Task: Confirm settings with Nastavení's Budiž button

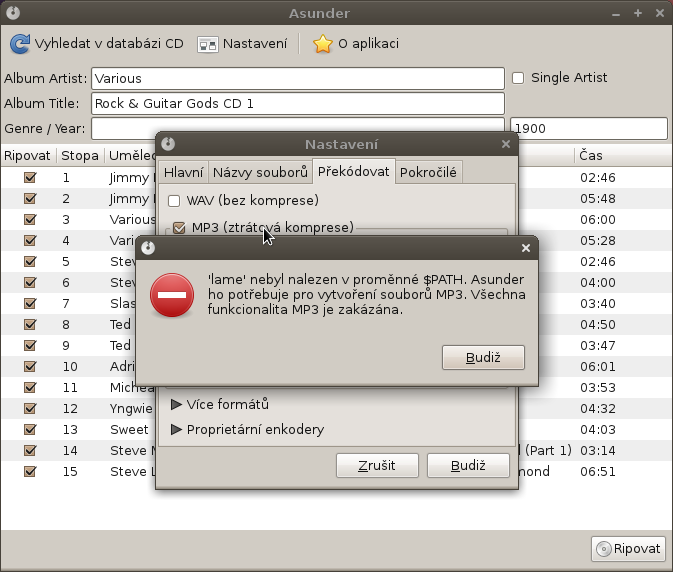Action: click(x=468, y=466)
